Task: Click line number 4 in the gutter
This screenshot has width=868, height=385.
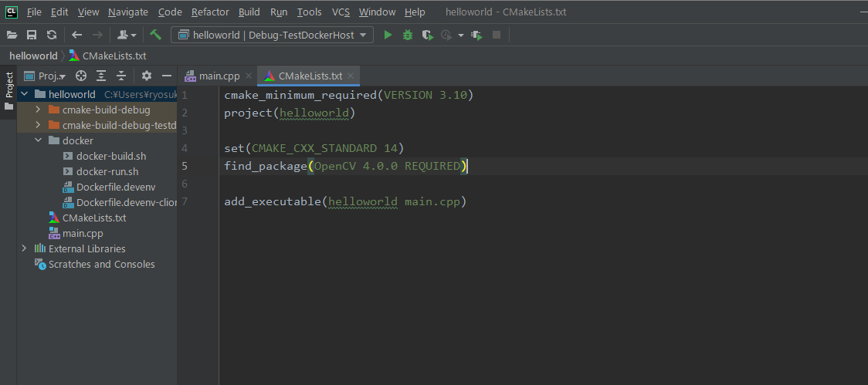Action: 184,148
